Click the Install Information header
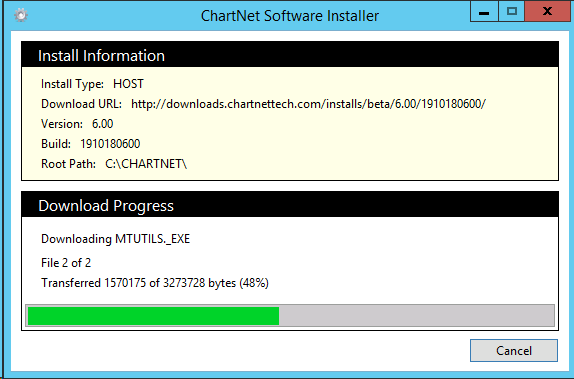Viewport: 574px width, 379px height. [290, 55]
